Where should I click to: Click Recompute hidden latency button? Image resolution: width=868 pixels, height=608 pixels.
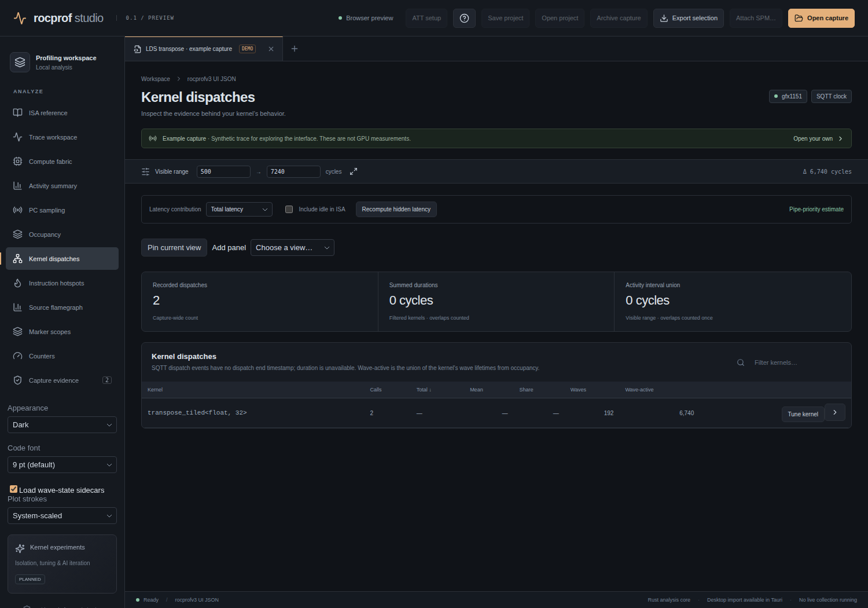click(x=396, y=209)
